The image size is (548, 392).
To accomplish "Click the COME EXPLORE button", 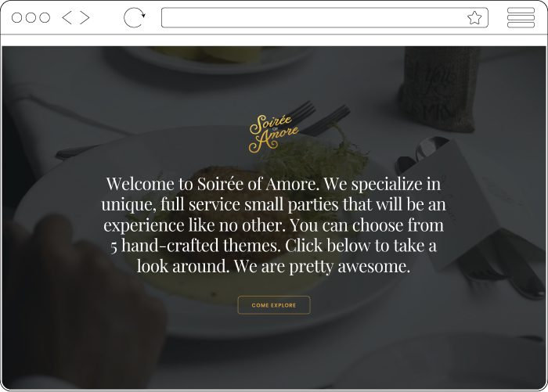I will [274, 305].
